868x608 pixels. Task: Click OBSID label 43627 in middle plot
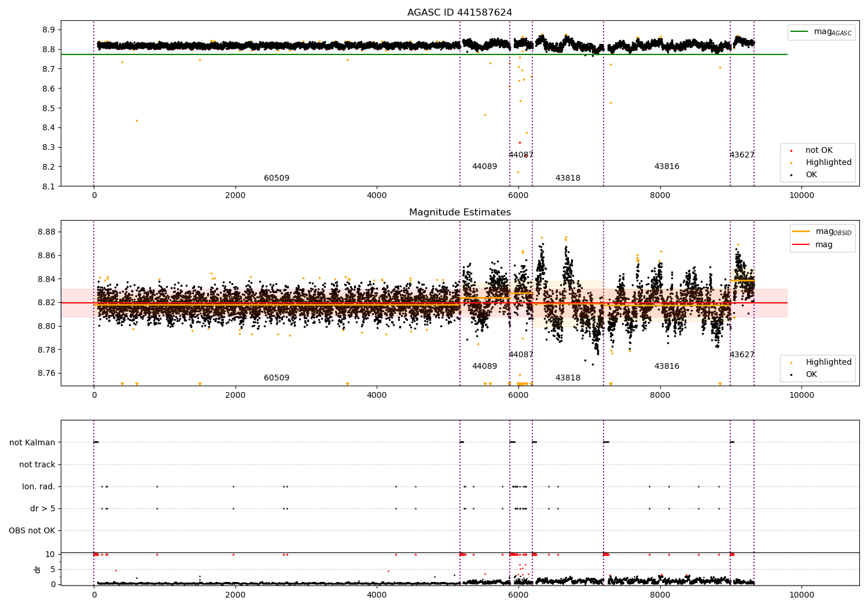point(742,355)
